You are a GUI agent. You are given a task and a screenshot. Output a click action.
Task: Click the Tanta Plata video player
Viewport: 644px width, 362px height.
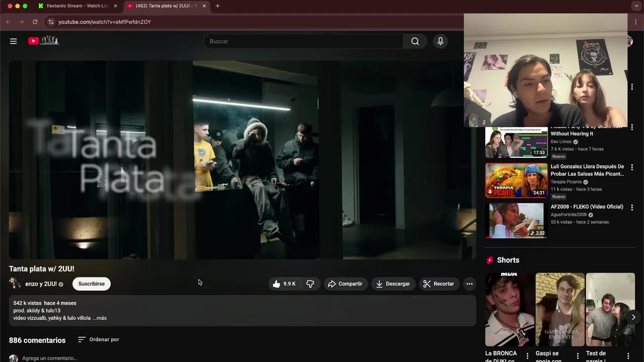coord(243,160)
